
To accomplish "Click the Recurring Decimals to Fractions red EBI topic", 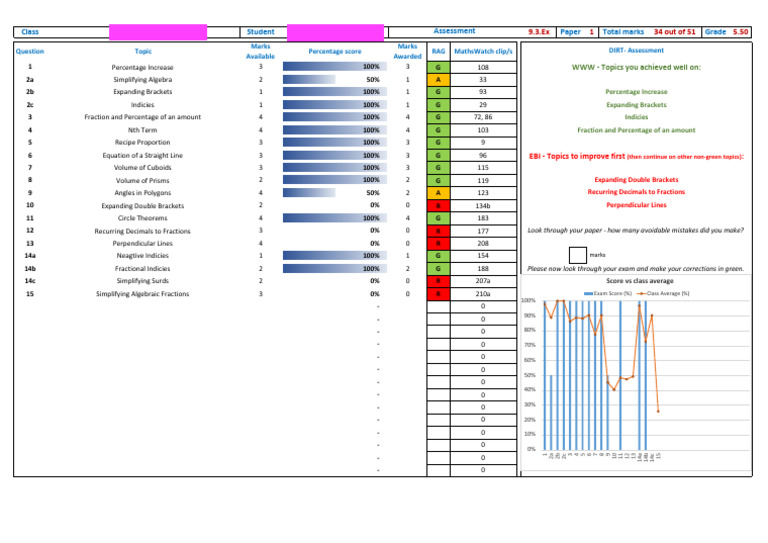I will tap(636, 192).
